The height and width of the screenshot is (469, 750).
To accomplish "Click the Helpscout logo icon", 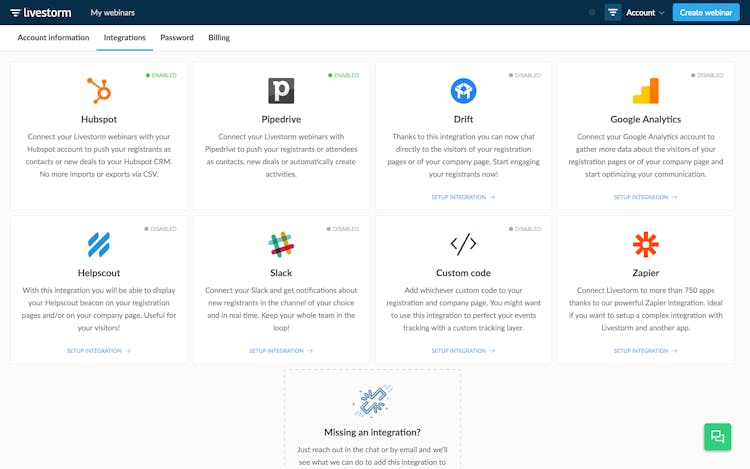I will [x=99, y=244].
